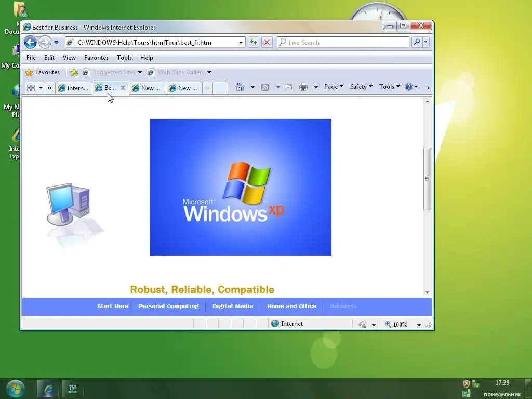The height and width of the screenshot is (399, 532).
Task: Expand the feeds dropdown arrow
Action: tap(278, 87)
